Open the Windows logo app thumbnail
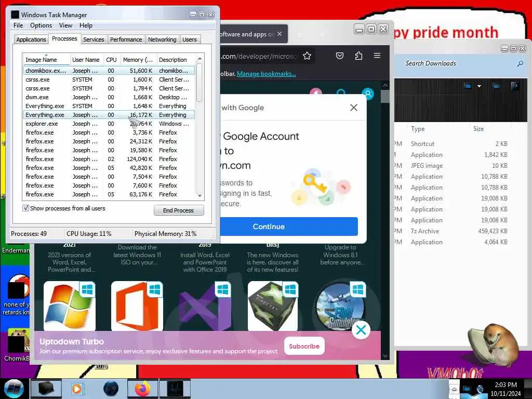 [x=70, y=305]
